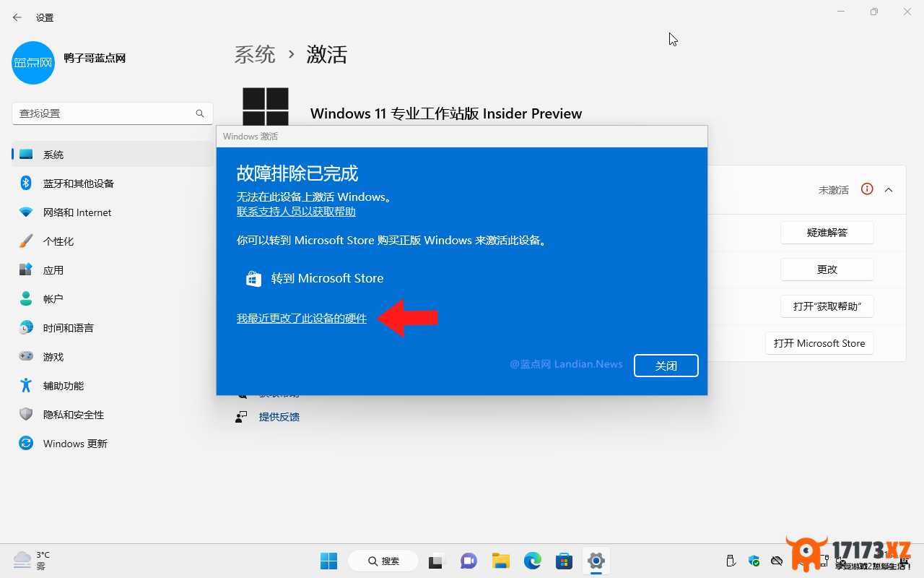
Task: Click 联系支持人员以获取帮助 link
Action: (296, 212)
